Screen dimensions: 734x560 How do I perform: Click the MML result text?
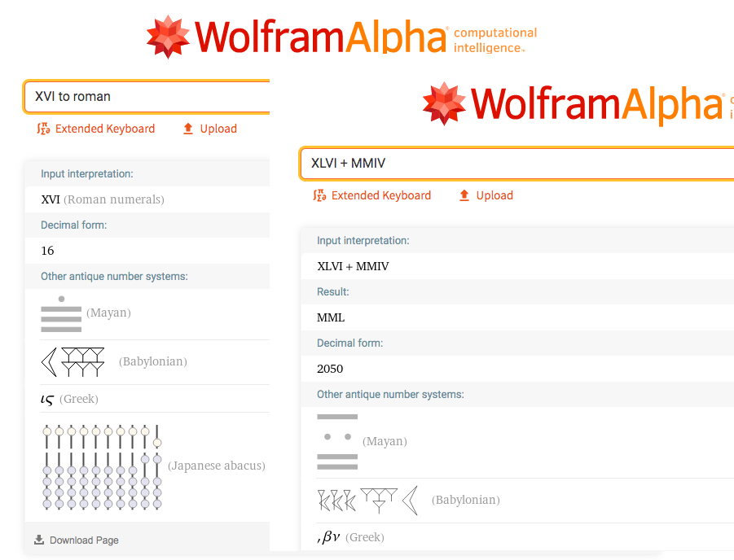point(331,317)
